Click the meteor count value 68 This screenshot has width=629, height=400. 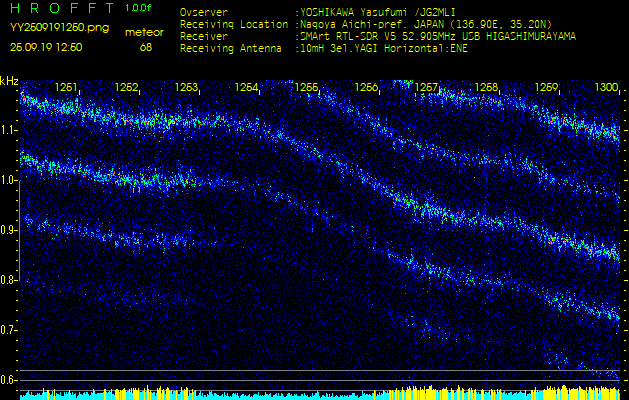tap(146, 47)
